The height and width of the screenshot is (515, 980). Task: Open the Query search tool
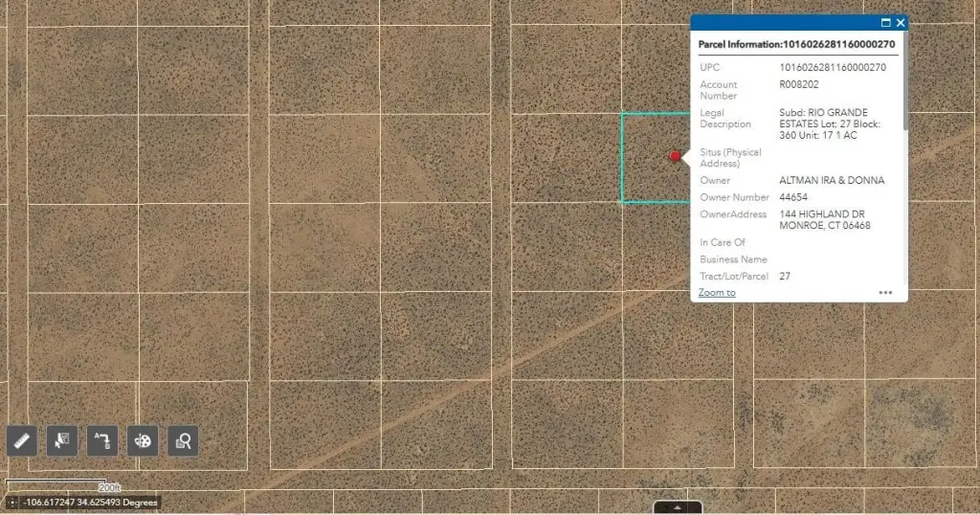(183, 440)
